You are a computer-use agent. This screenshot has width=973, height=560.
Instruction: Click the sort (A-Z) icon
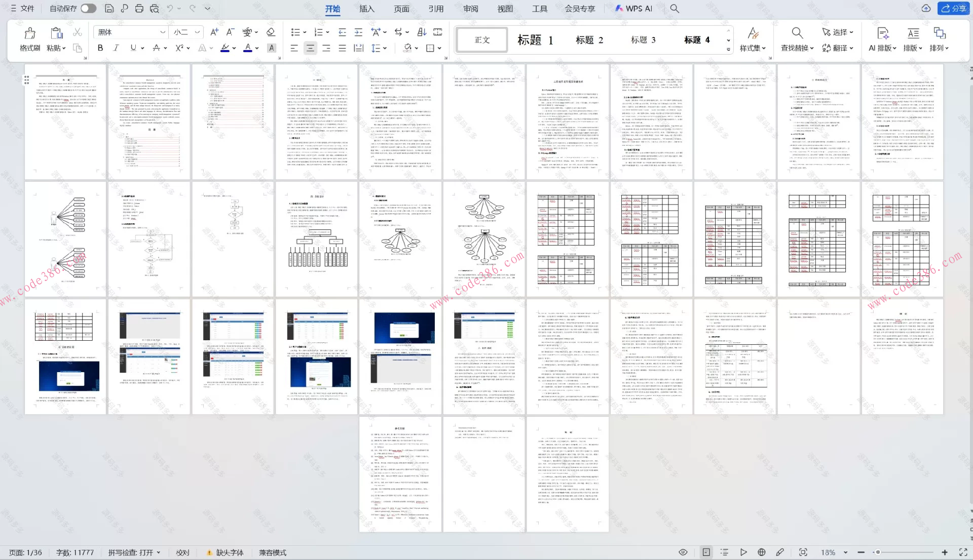pos(422,32)
